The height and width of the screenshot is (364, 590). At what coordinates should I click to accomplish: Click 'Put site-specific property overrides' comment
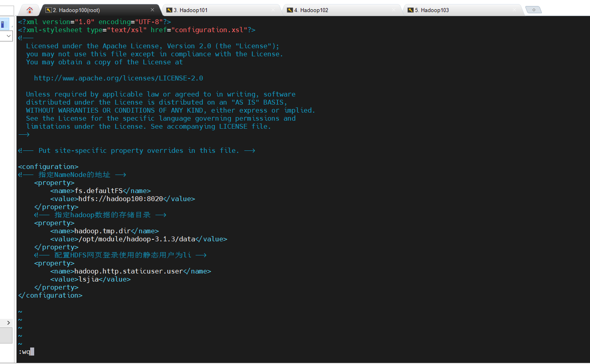pyautogui.click(x=137, y=150)
